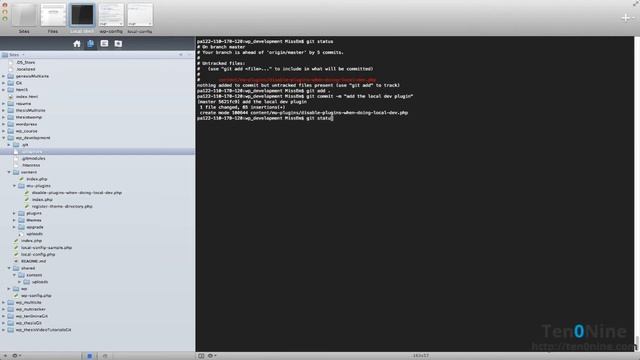Open the sidebar gear action menu
The width and height of the screenshot is (640, 360).
click(16, 356)
